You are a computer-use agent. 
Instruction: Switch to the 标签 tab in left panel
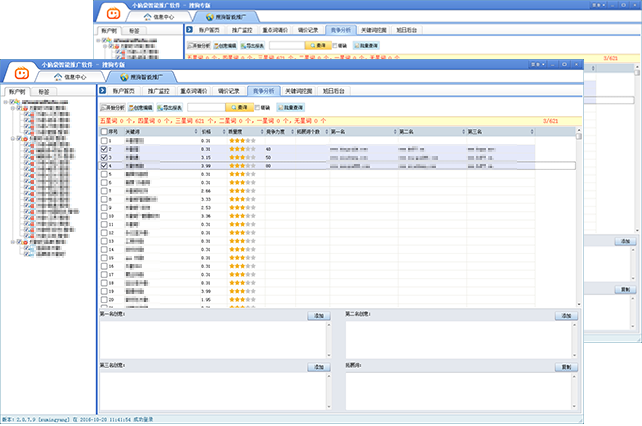tap(44, 91)
